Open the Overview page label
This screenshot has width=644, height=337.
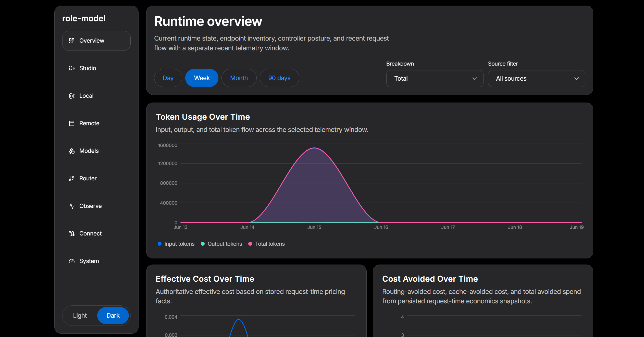tap(96, 41)
